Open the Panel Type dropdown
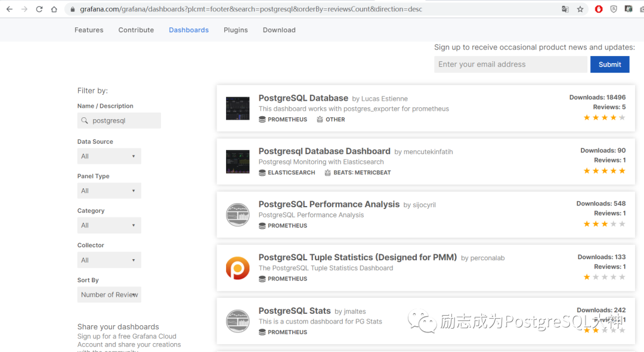Viewport: 644px width, 352px height. tap(109, 191)
